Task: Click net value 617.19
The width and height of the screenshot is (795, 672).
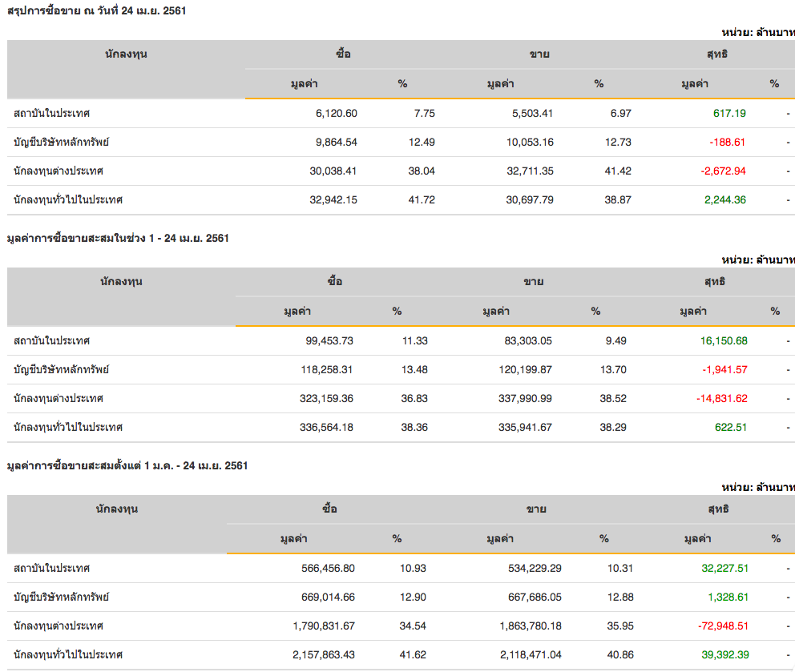Action: (729, 114)
